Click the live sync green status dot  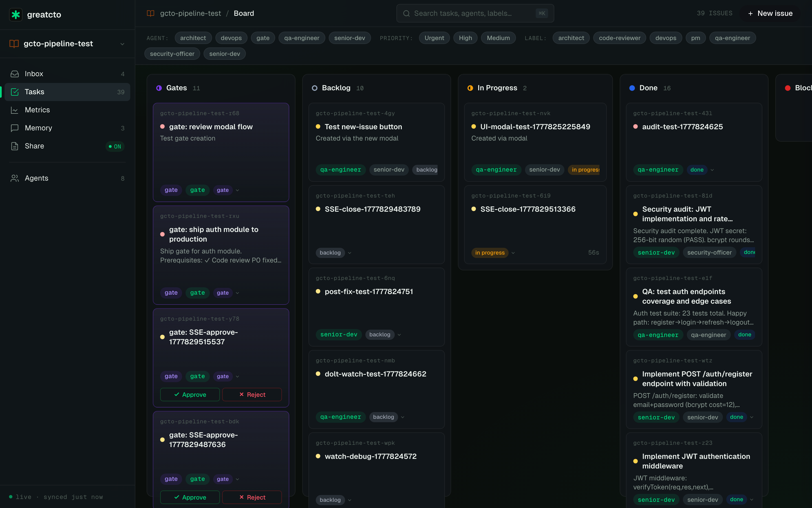[11, 497]
